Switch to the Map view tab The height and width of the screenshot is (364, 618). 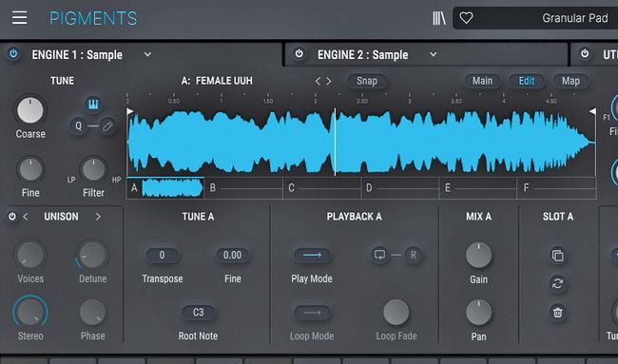pos(570,81)
